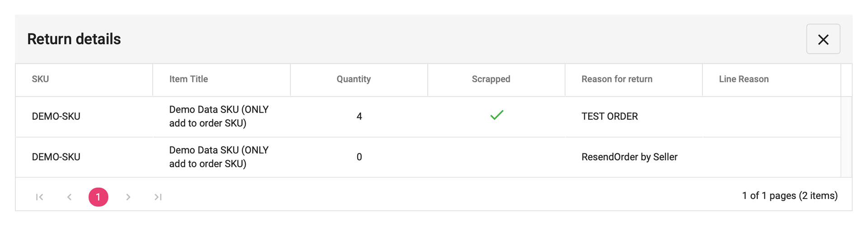Select the ResendOrder by Seller cell
The width and height of the screenshot is (868, 228).
[629, 157]
